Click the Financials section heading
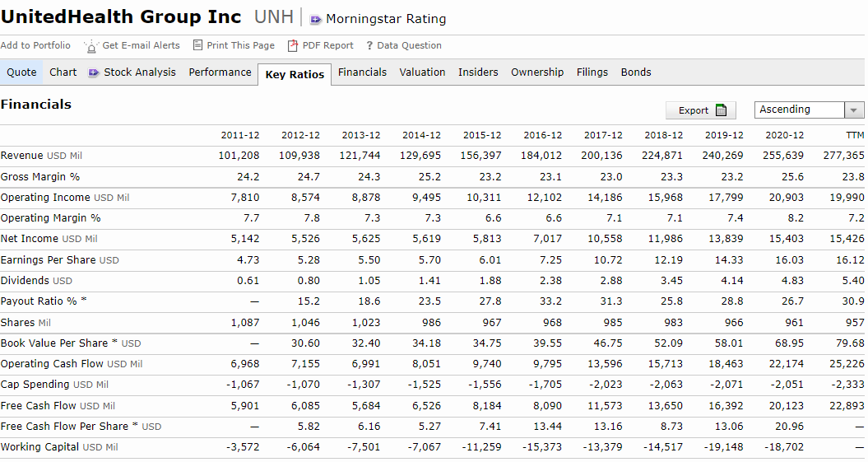Screen dimensions: 868x462 pos(36,104)
